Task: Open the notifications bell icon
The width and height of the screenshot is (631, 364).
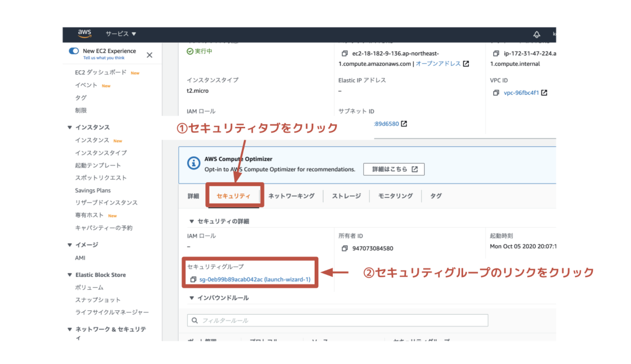Action: [x=537, y=34]
